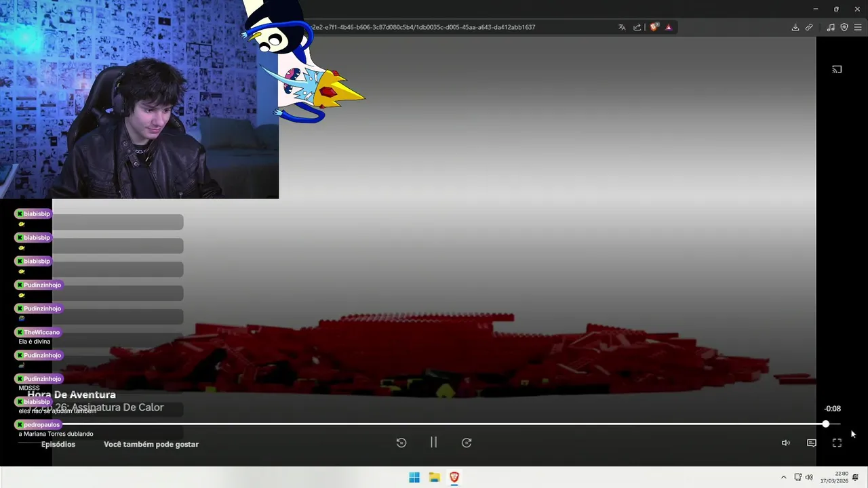Click the Assinatura De Calor episode title
The height and width of the screenshot is (488, 868).
[117, 407]
